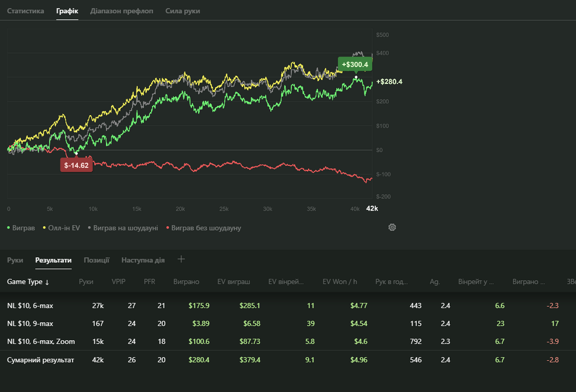Select the NL $10, 6-max, Zoom row

[41, 341]
